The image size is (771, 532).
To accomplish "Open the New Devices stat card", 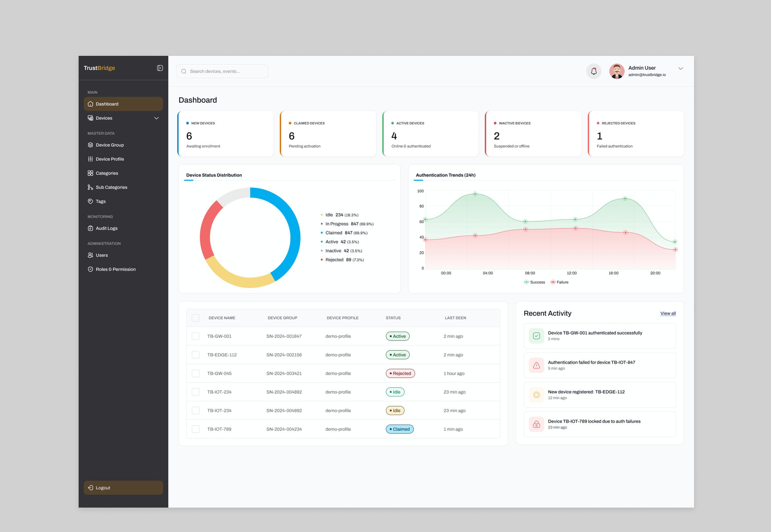I will pyautogui.click(x=226, y=134).
